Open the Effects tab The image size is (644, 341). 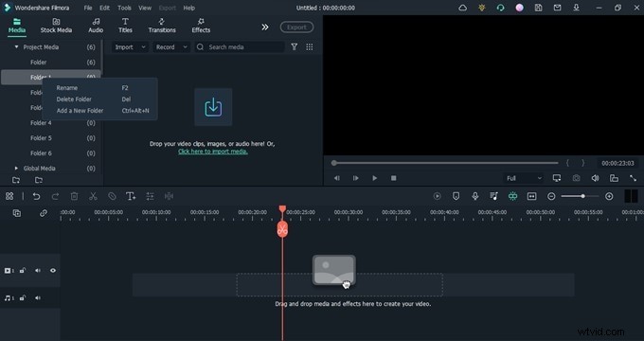pos(201,26)
